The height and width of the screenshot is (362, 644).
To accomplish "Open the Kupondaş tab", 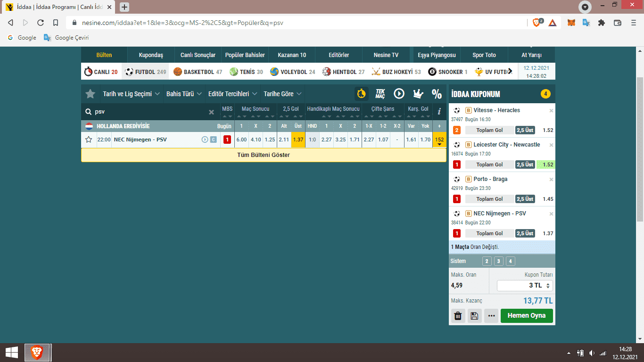I will tap(151, 55).
